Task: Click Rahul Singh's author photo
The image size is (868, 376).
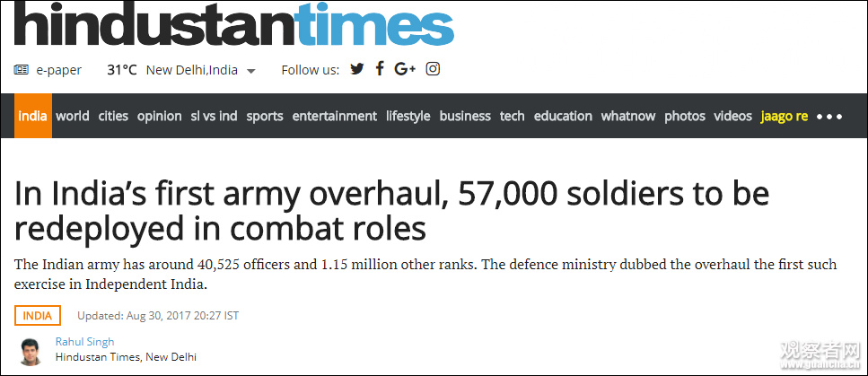Action: [31, 351]
